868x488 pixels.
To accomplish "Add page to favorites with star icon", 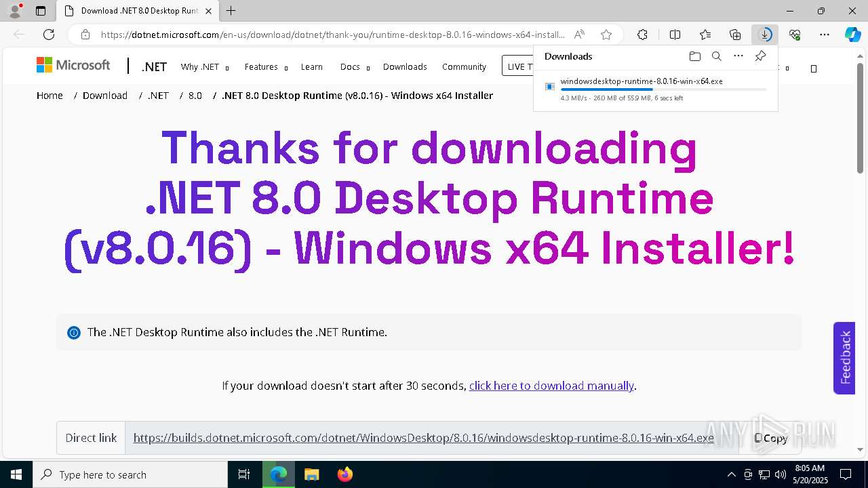I will point(606,35).
